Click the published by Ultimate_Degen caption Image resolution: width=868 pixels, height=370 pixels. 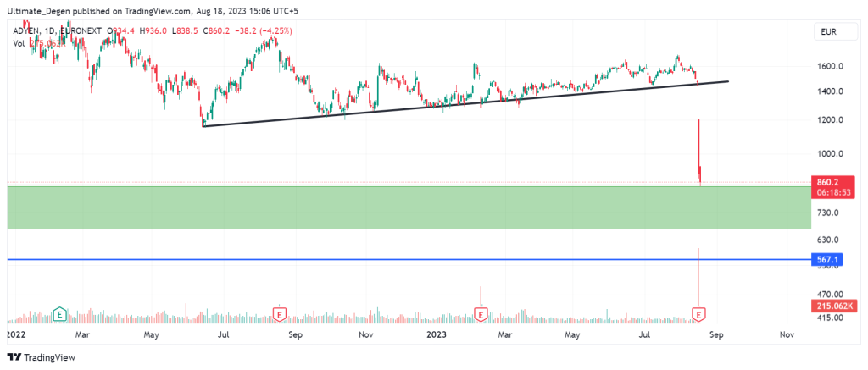coord(153,10)
